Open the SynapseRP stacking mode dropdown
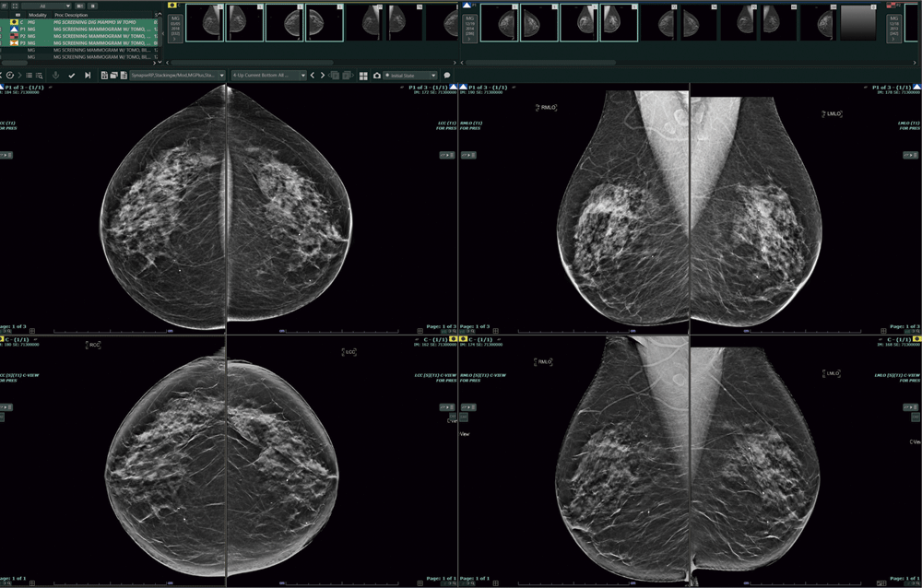This screenshot has width=922, height=588. click(x=183, y=76)
